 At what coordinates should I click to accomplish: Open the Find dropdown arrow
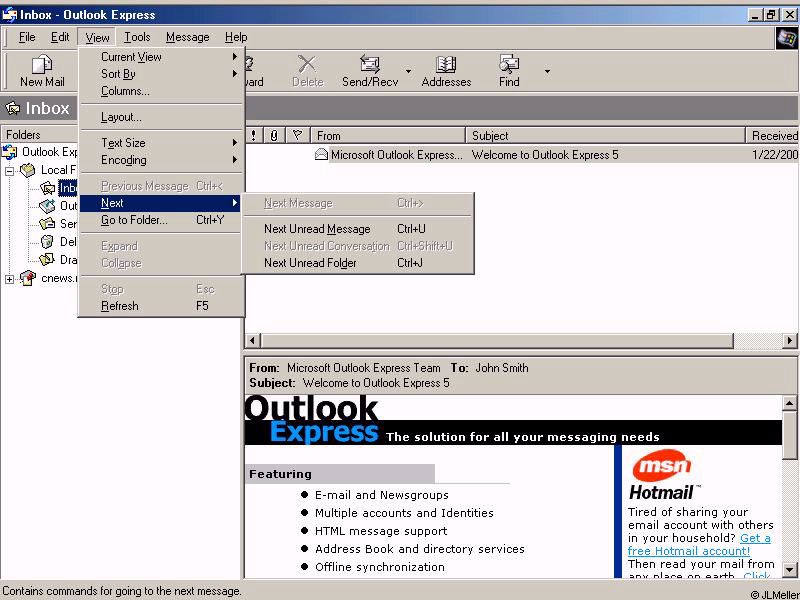(547, 72)
